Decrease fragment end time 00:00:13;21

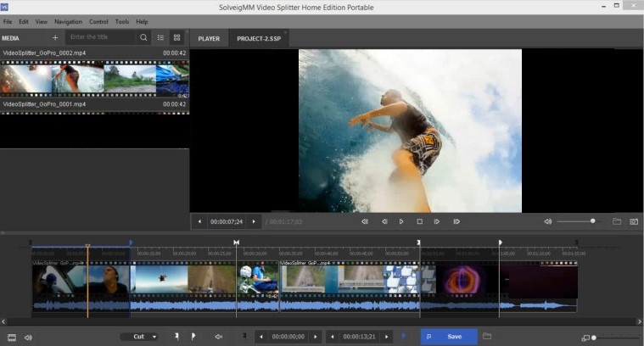pyautogui.click(x=333, y=337)
